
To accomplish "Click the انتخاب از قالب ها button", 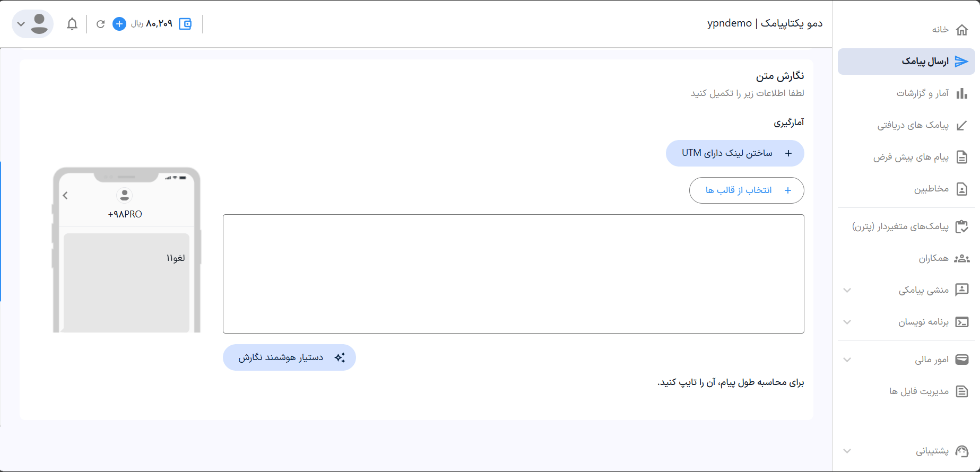I will [747, 190].
